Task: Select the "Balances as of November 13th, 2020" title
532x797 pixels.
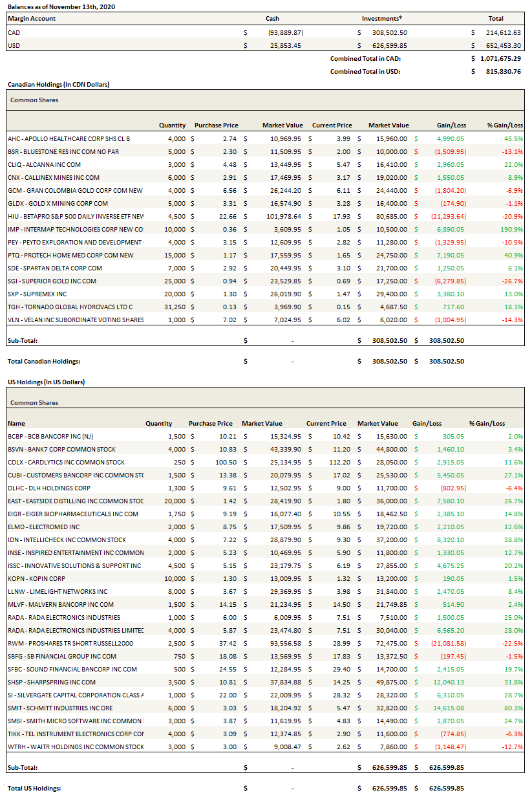Action: tap(53, 6)
